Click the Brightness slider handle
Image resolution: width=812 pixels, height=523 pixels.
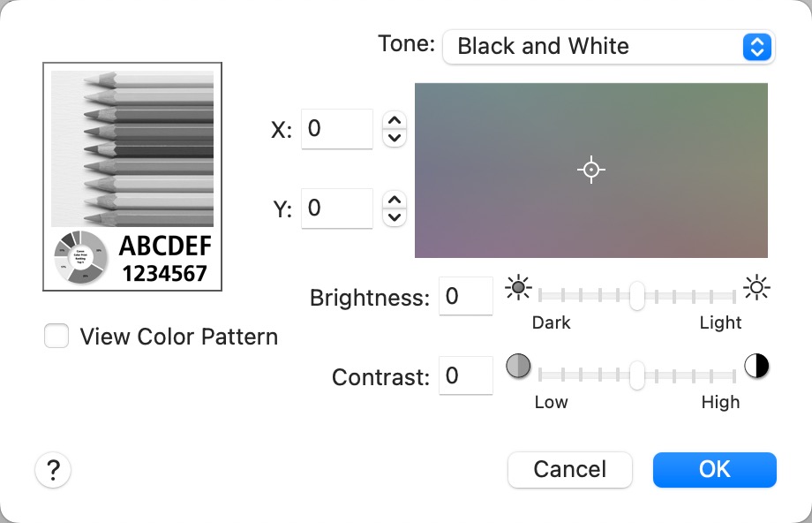[x=636, y=296]
